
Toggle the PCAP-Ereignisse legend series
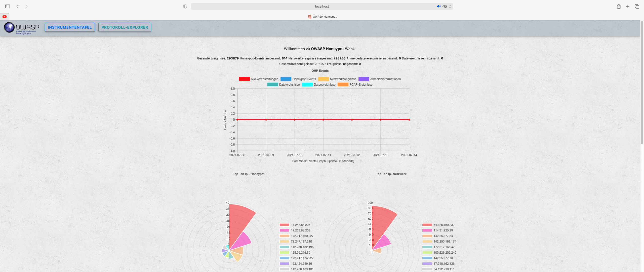tap(355, 84)
